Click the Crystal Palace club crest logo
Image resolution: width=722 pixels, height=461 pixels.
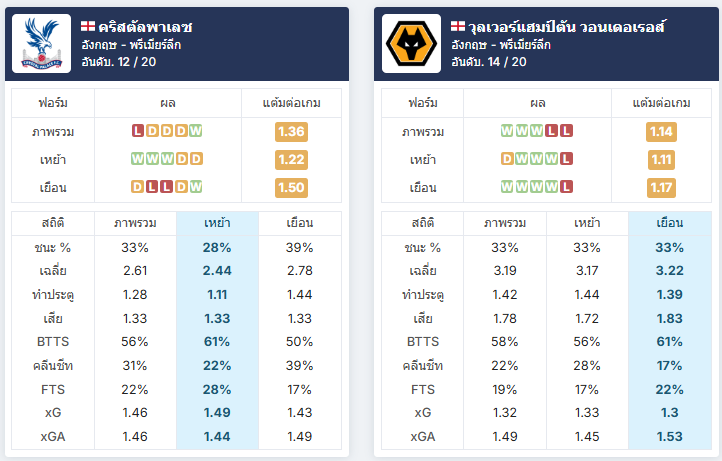click(41, 43)
